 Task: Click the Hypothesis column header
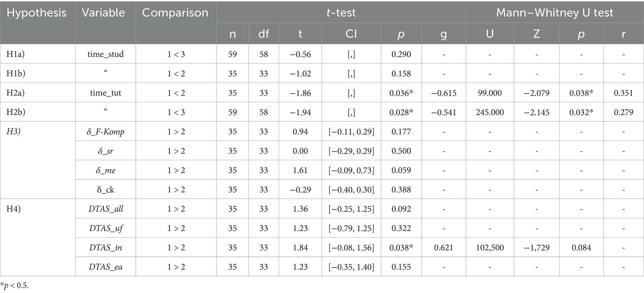coord(36,13)
